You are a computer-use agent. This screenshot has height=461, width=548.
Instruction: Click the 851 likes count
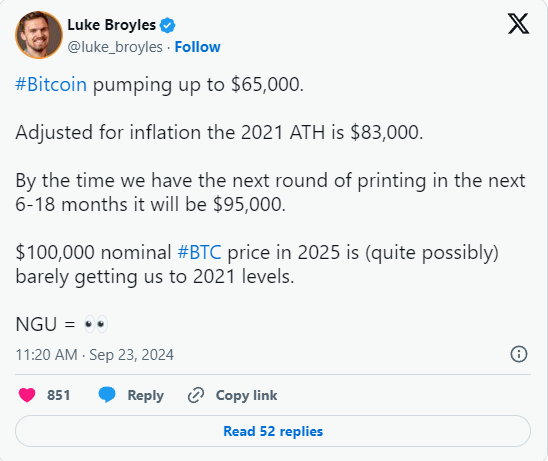pos(59,395)
